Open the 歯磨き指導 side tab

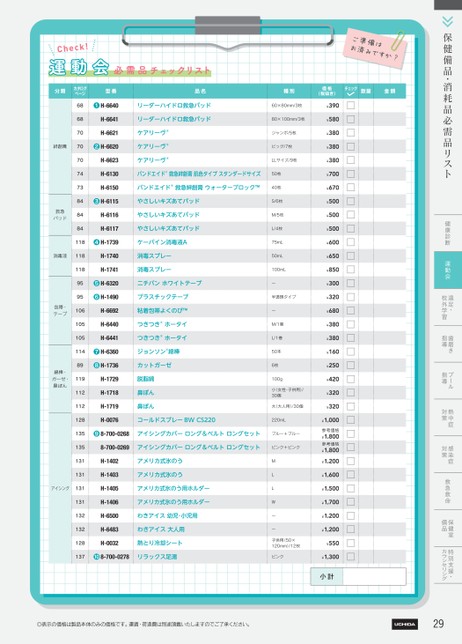click(x=448, y=344)
